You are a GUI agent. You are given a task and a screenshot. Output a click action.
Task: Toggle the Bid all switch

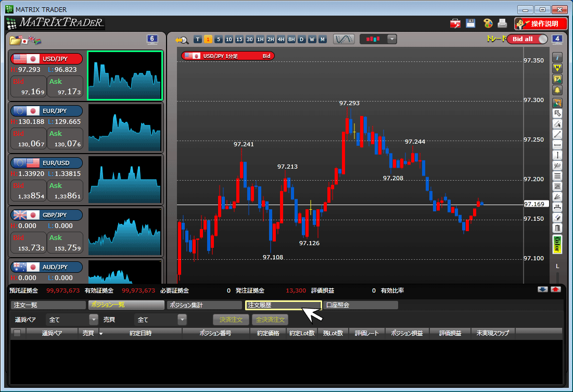527,39
